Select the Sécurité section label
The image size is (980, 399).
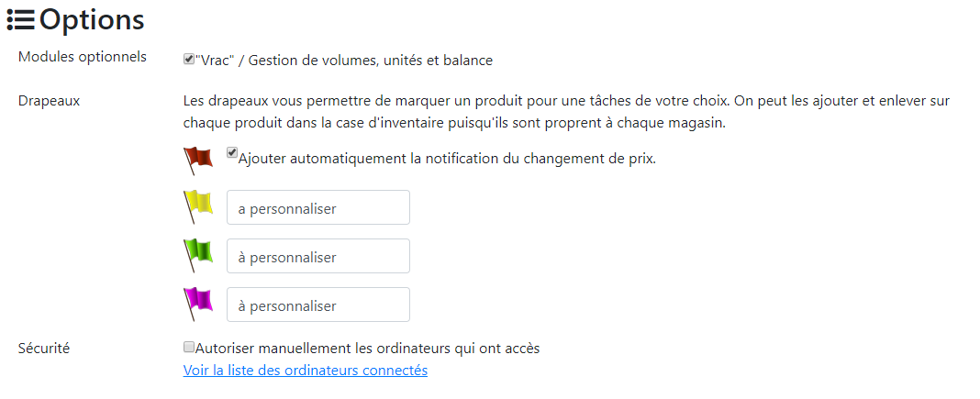coord(44,349)
